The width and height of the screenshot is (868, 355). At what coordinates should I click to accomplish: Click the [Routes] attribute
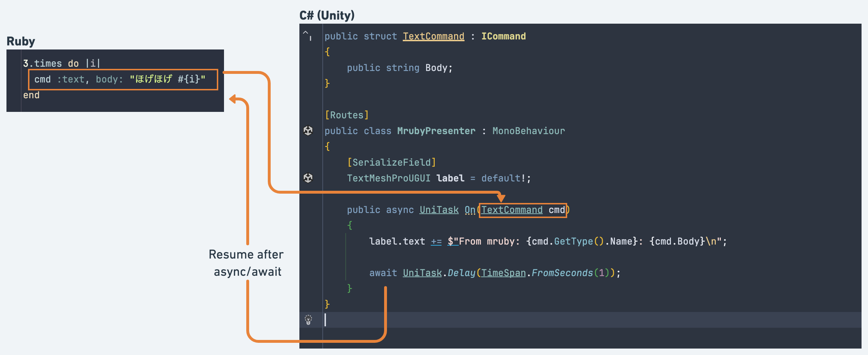point(347,115)
